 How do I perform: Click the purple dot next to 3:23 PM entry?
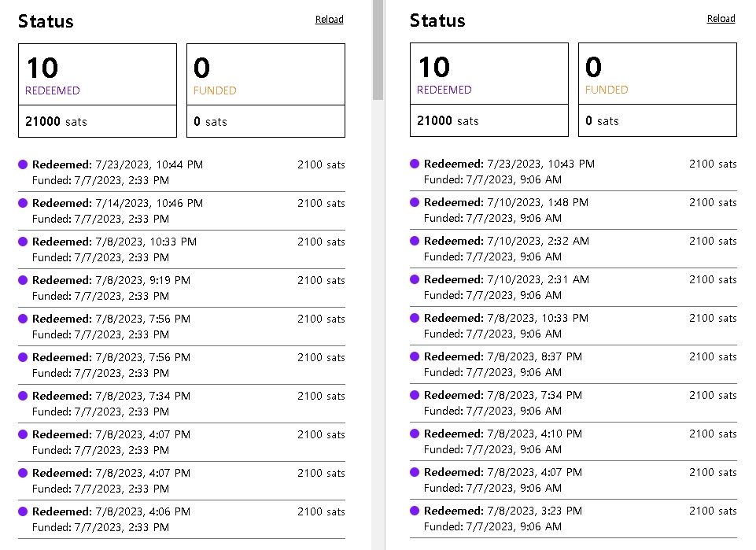click(x=415, y=511)
